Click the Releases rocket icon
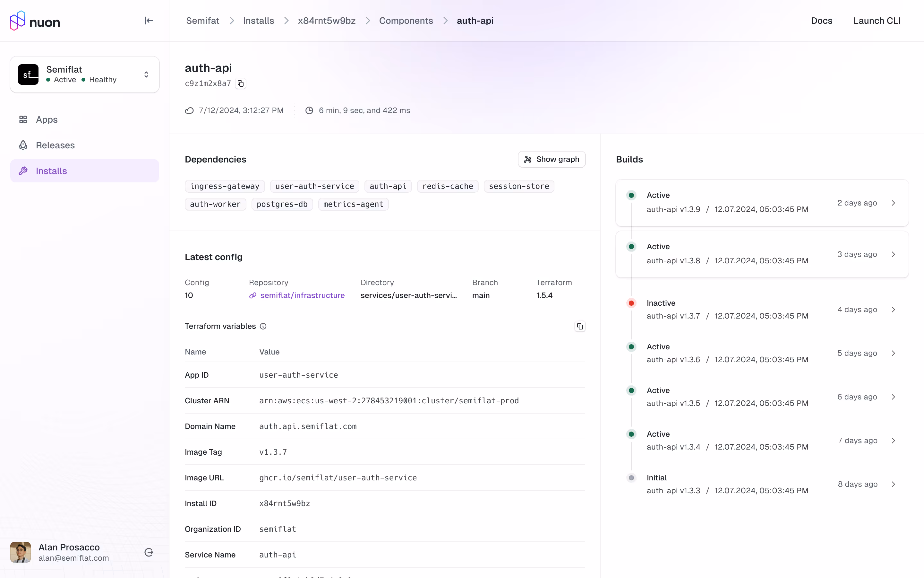This screenshot has height=578, width=924. 23,145
